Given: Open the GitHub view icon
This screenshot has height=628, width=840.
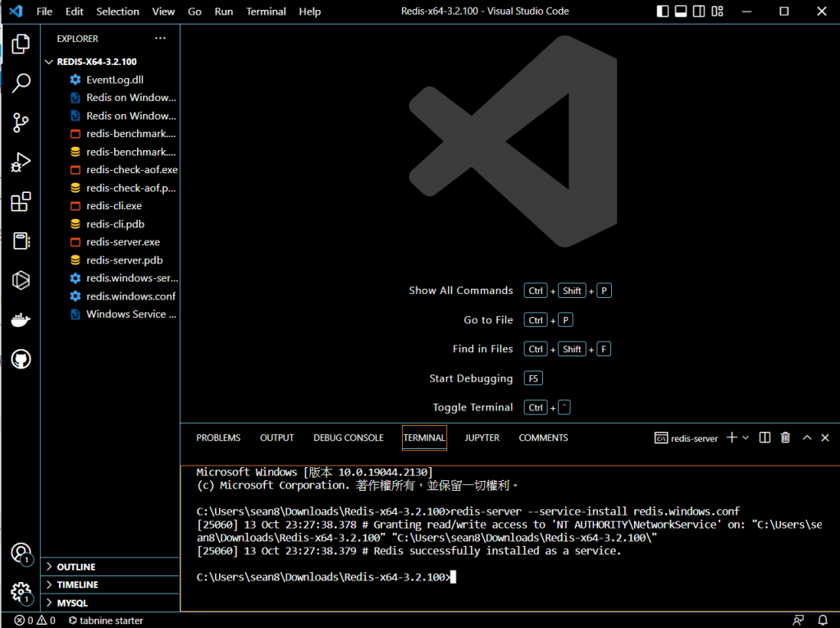Looking at the screenshot, I should pyautogui.click(x=21, y=359).
